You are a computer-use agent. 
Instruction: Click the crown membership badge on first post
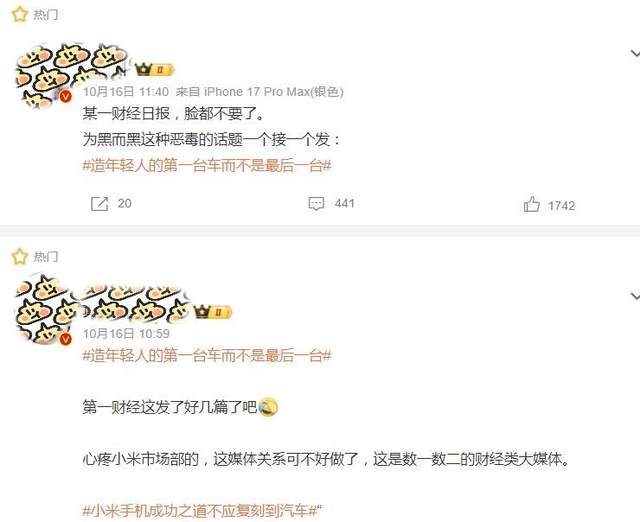pos(155,70)
